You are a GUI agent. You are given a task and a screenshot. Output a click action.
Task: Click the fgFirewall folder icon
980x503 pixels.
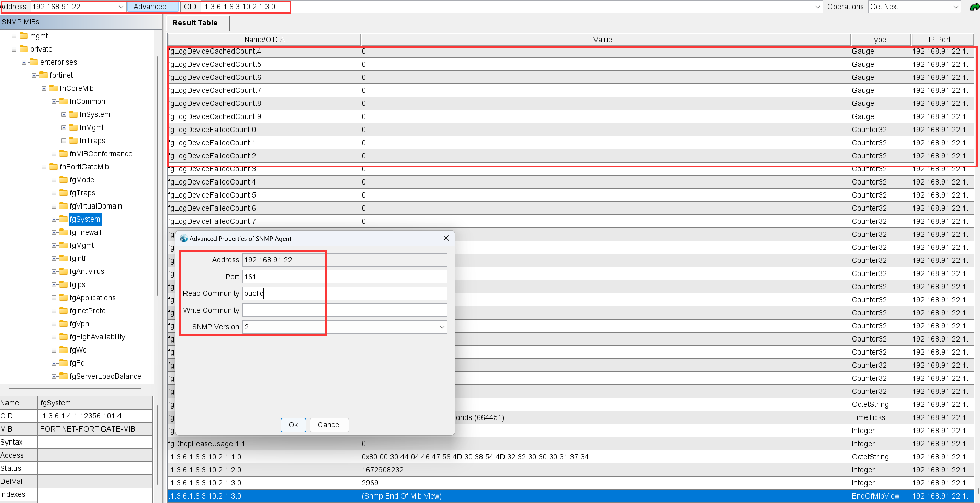64,232
